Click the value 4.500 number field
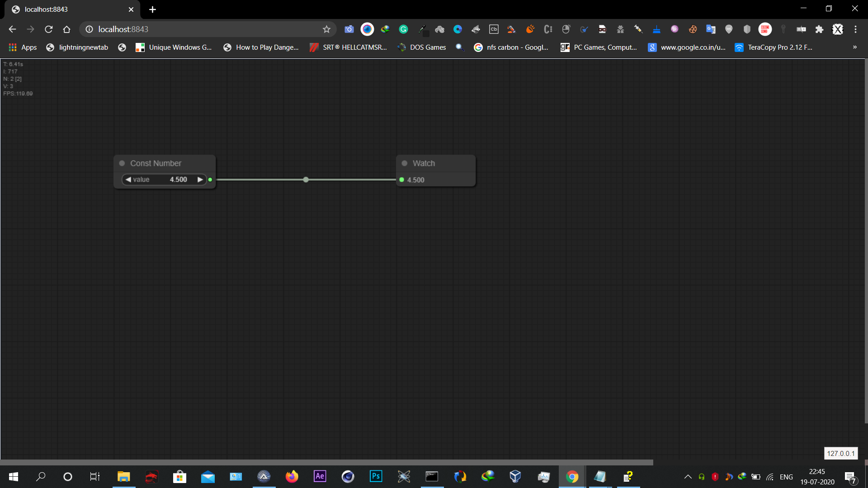The height and width of the screenshot is (488, 868). [x=178, y=179]
